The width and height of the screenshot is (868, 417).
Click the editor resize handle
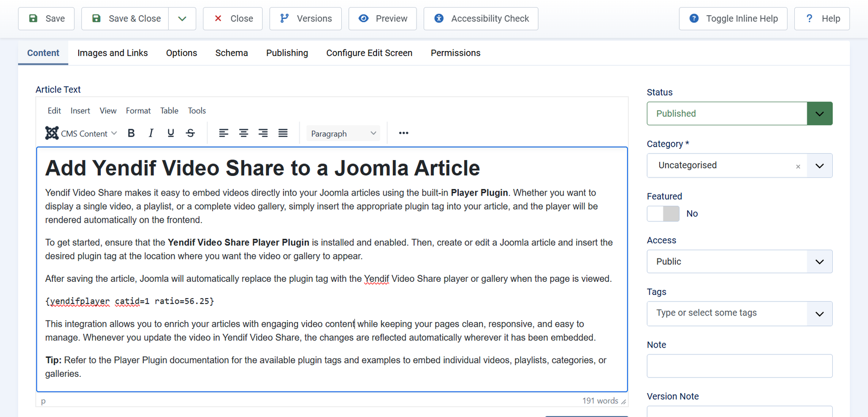point(624,401)
